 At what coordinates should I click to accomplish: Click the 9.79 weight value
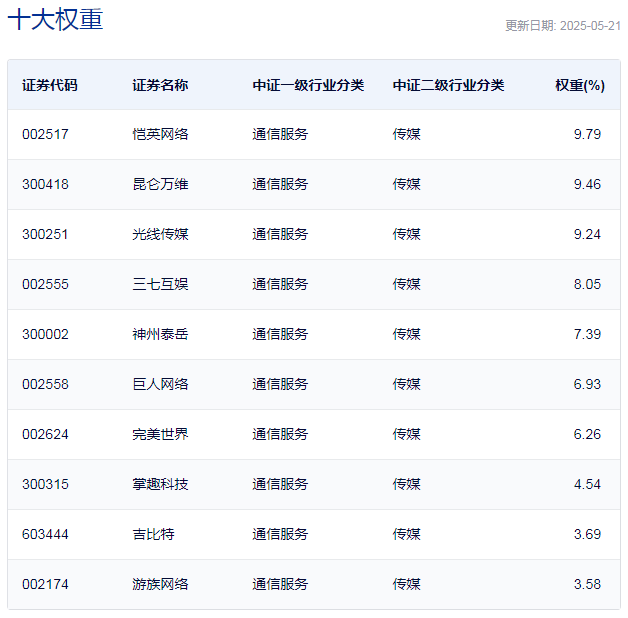[587, 134]
